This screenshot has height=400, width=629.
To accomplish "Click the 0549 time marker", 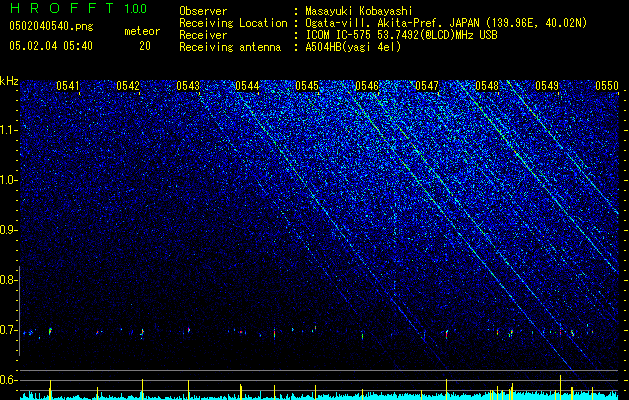I will pyautogui.click(x=547, y=86).
